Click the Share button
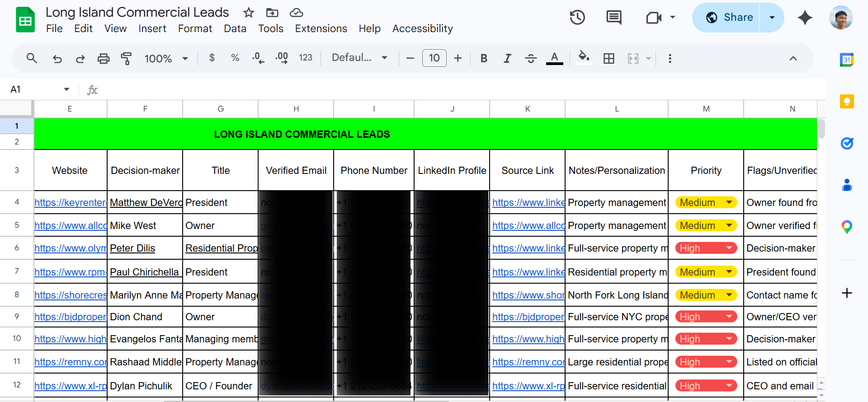 [x=726, y=18]
